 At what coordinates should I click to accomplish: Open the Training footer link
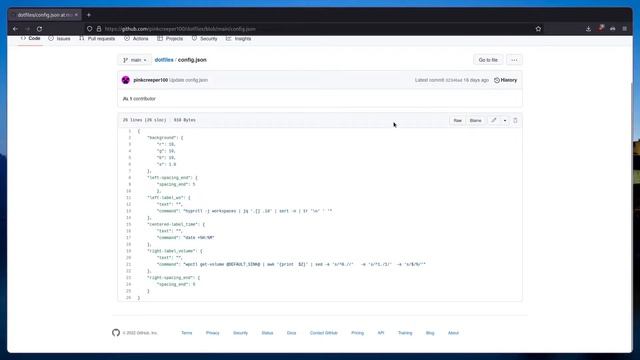[x=405, y=333]
